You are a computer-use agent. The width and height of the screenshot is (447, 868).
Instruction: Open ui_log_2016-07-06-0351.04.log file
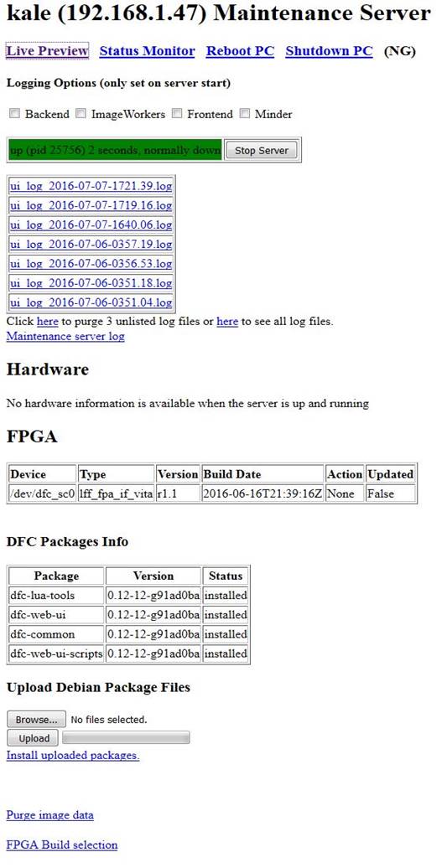[x=91, y=302]
